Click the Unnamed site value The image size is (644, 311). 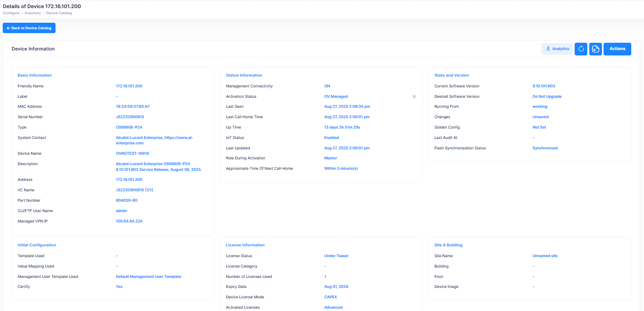pos(545,256)
